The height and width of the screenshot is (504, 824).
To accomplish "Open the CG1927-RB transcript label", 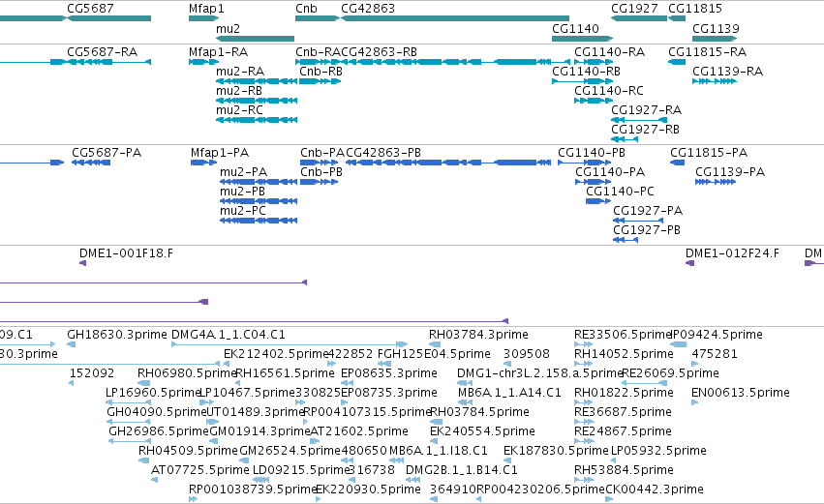I will [645, 130].
